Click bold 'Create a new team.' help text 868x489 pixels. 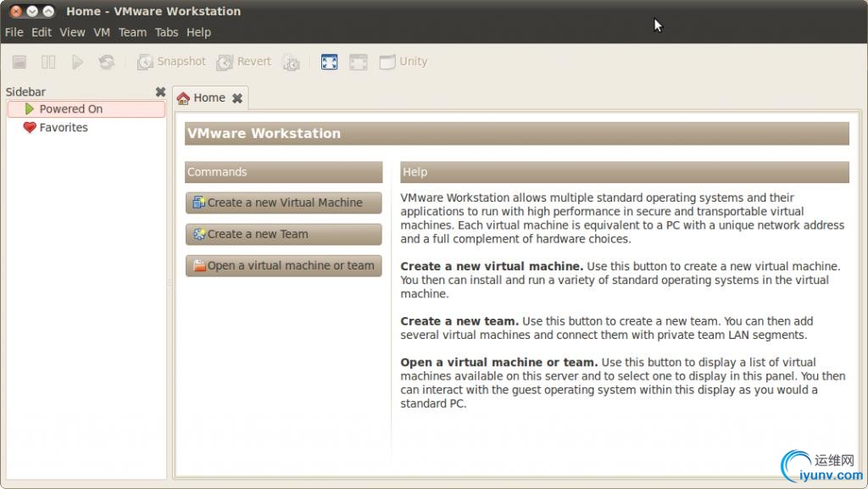click(x=459, y=321)
